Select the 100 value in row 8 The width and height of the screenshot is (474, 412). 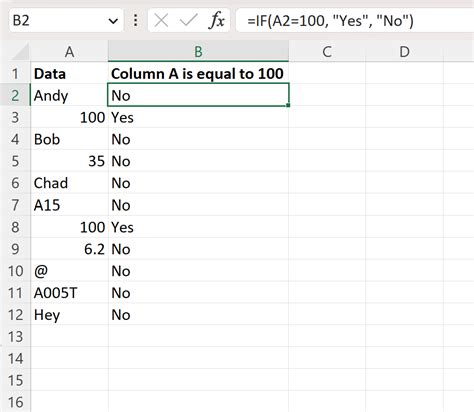tap(69, 227)
